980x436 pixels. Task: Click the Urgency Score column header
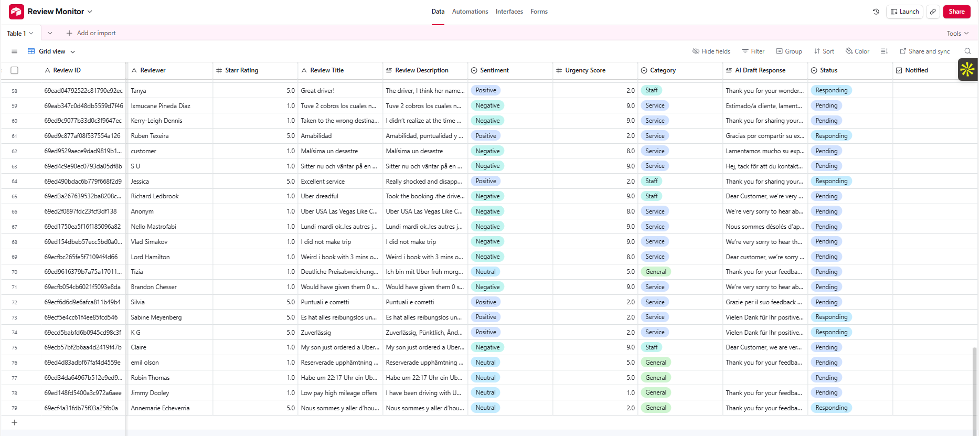click(595, 70)
